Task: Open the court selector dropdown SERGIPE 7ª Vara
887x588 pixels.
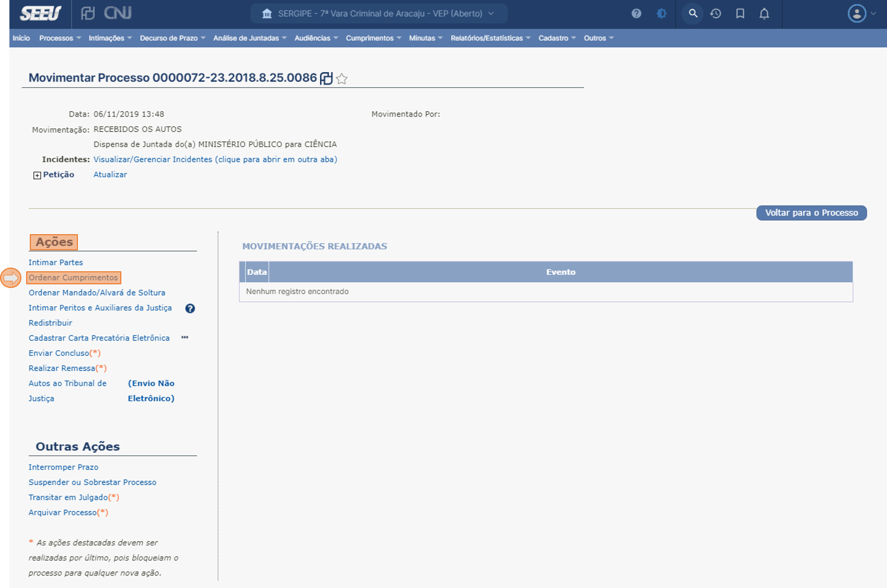Action: (x=379, y=14)
